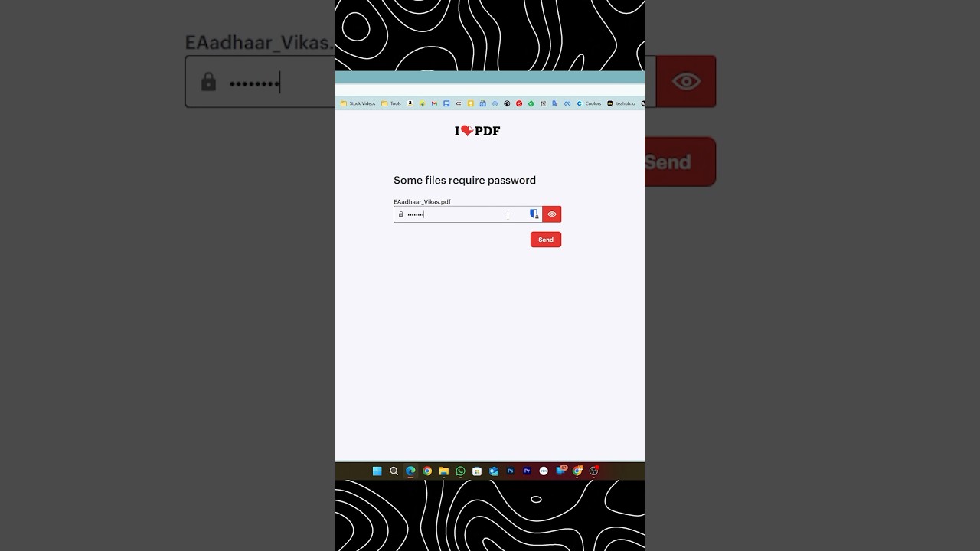The width and height of the screenshot is (980, 551).
Task: Launch Photoshop from taskbar
Action: tap(511, 471)
